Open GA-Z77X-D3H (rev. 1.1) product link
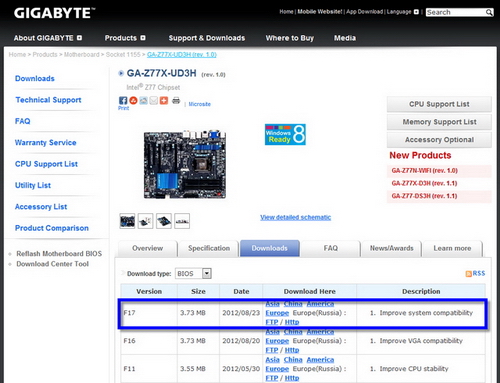 tap(424, 183)
